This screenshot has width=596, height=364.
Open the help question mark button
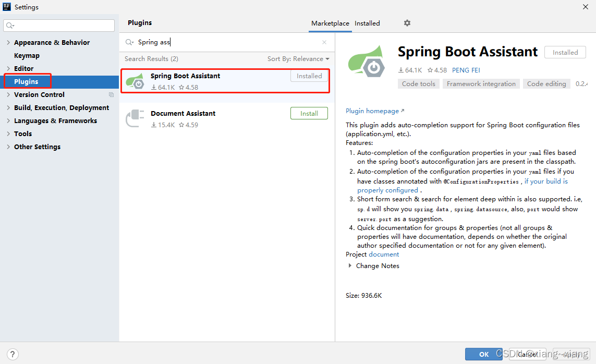click(x=13, y=354)
